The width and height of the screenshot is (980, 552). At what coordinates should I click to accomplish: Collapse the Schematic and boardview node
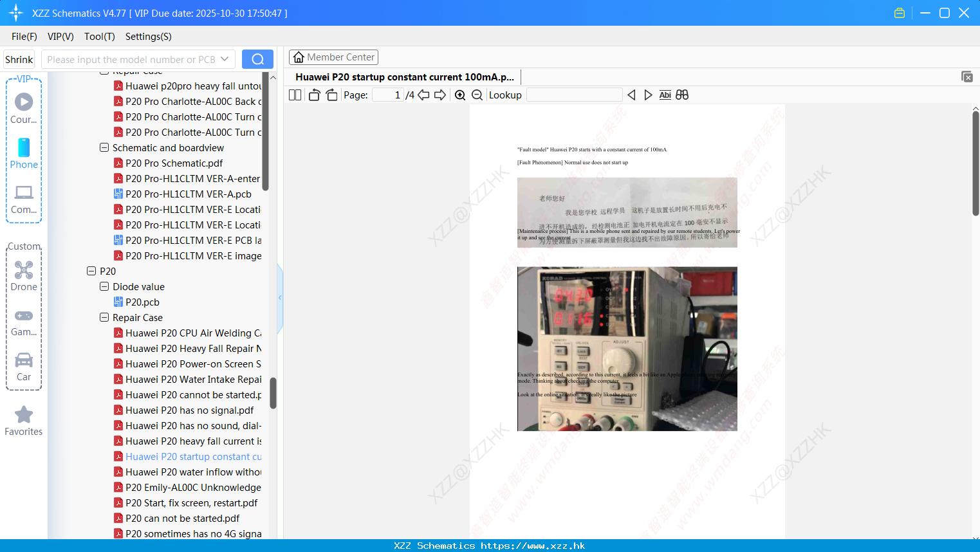[x=104, y=147]
